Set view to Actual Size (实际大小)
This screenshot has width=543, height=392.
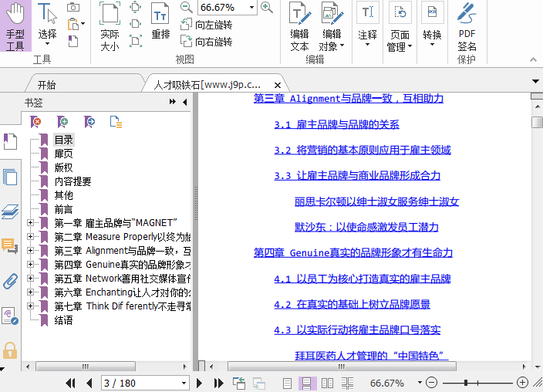click(x=110, y=26)
